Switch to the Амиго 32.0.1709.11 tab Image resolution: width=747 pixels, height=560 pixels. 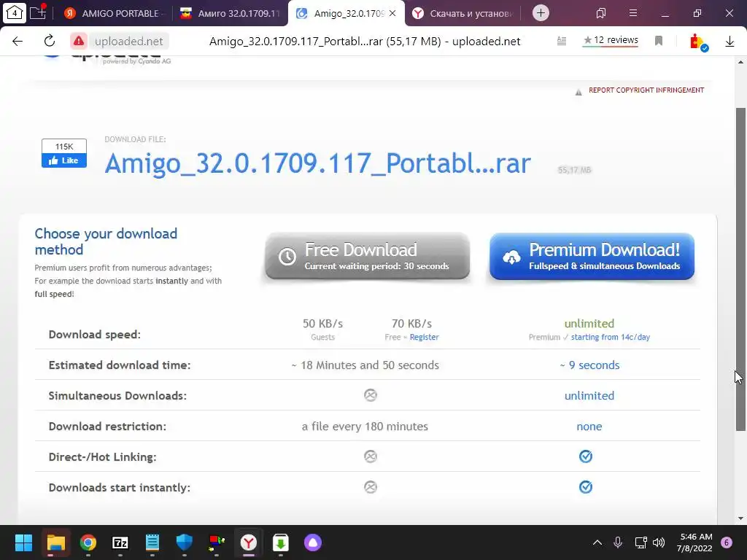(x=231, y=13)
